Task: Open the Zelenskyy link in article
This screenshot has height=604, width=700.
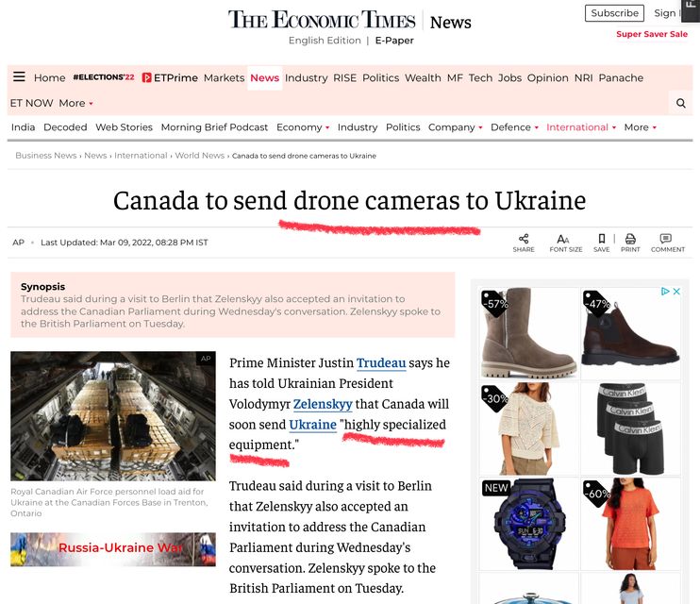Action: click(323, 404)
